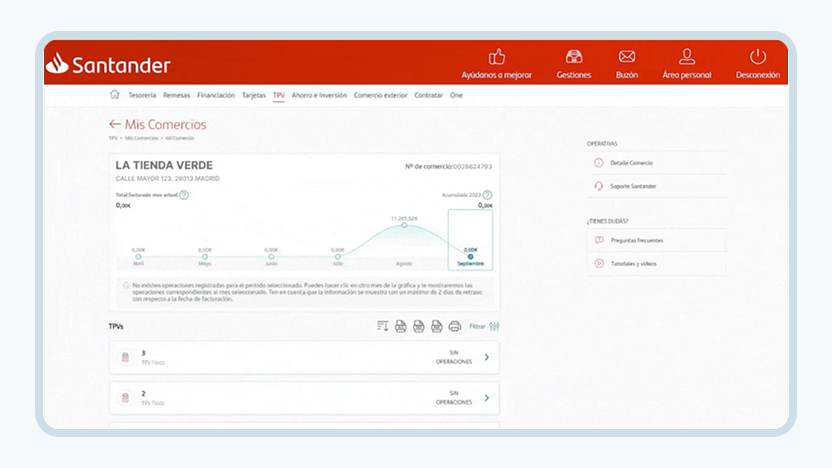Click the play icon beside Tutoriales y vídeos
This screenshot has height=468, width=832.
click(x=599, y=263)
